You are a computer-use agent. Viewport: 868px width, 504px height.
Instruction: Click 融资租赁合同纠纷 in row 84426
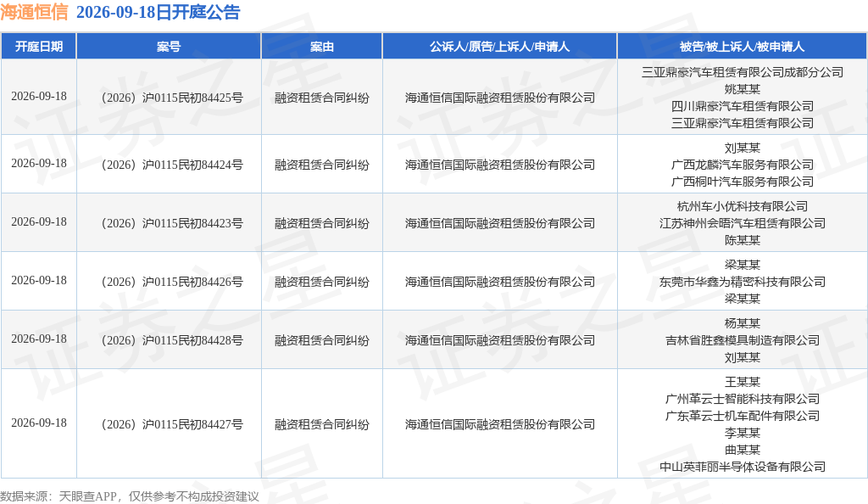point(321,282)
